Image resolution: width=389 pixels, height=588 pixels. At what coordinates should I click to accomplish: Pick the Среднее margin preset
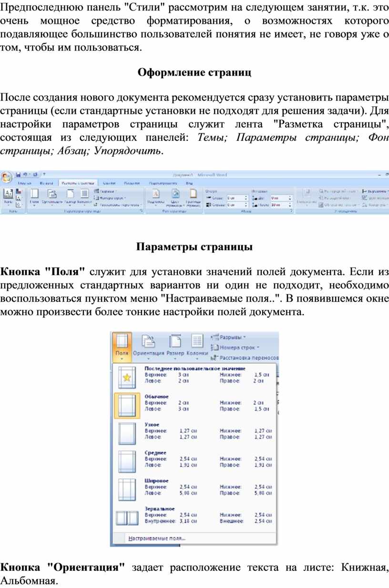click(x=195, y=461)
